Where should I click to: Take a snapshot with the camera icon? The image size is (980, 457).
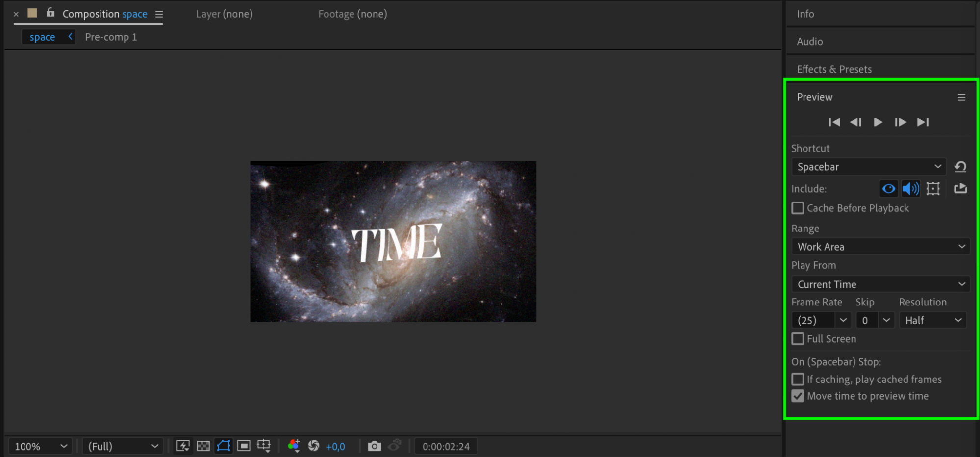374,446
